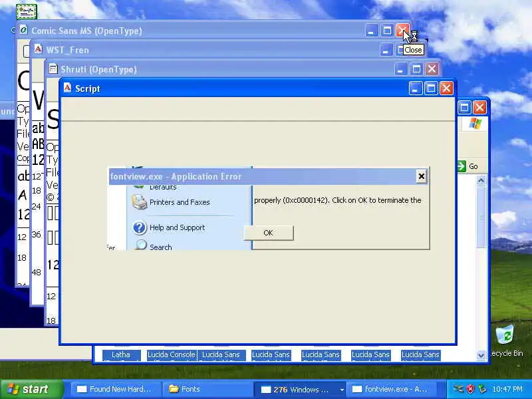Switch to the Fonts taskbar button
532x399 pixels.
coord(207,389)
